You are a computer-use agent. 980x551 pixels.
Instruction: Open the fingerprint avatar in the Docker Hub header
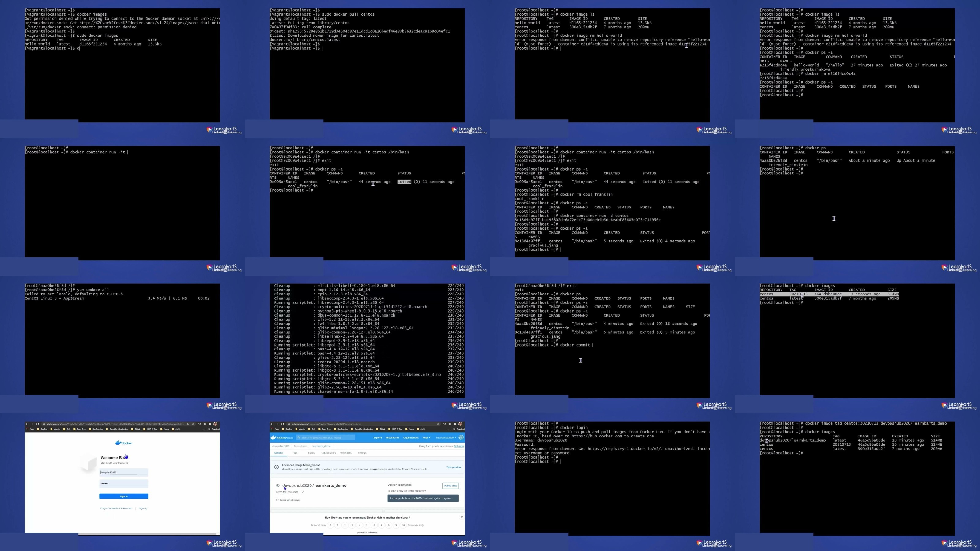(461, 438)
